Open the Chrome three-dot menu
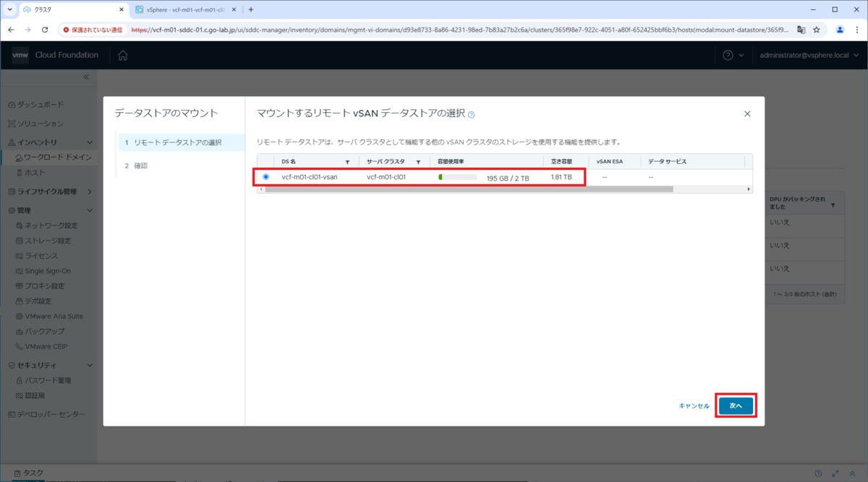The image size is (868, 482). click(856, 30)
